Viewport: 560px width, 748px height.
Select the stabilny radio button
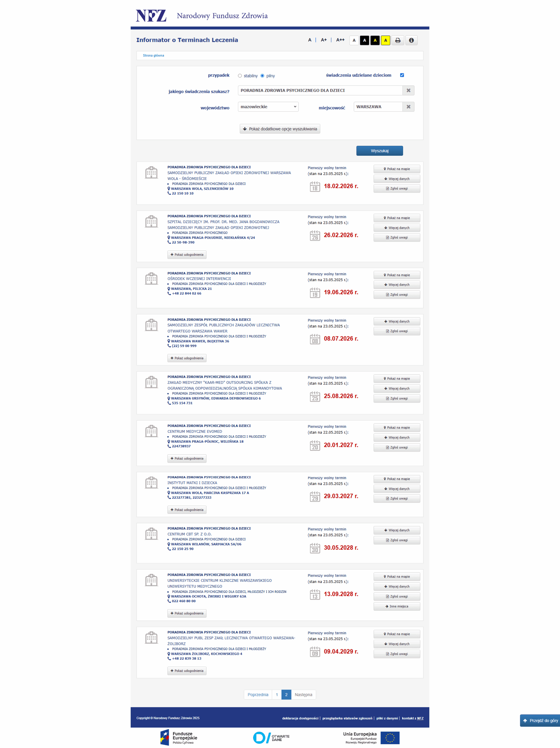pyautogui.click(x=240, y=76)
